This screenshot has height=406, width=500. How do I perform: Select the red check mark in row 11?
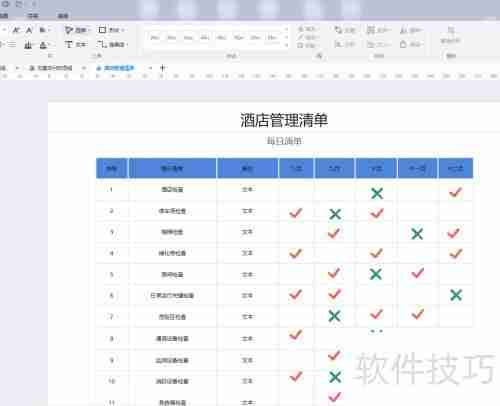click(335, 397)
